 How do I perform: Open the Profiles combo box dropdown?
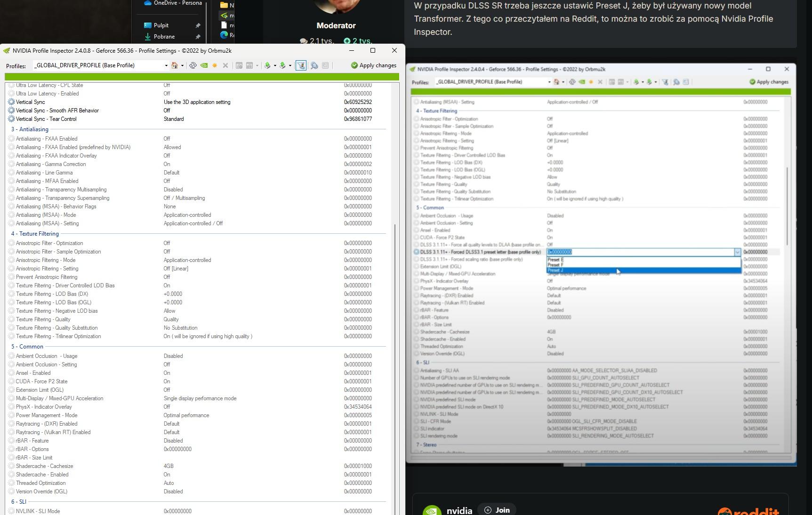pyautogui.click(x=166, y=65)
